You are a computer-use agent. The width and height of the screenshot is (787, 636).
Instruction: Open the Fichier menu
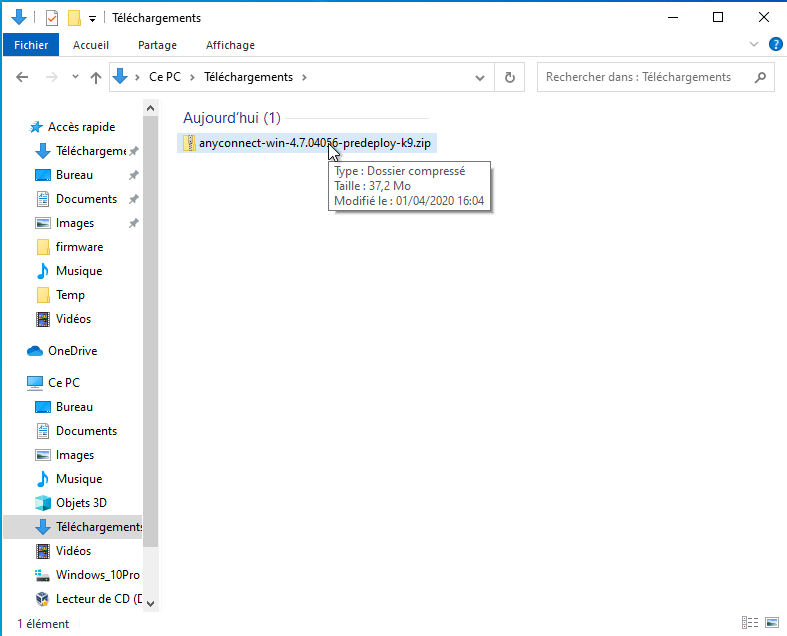[31, 45]
